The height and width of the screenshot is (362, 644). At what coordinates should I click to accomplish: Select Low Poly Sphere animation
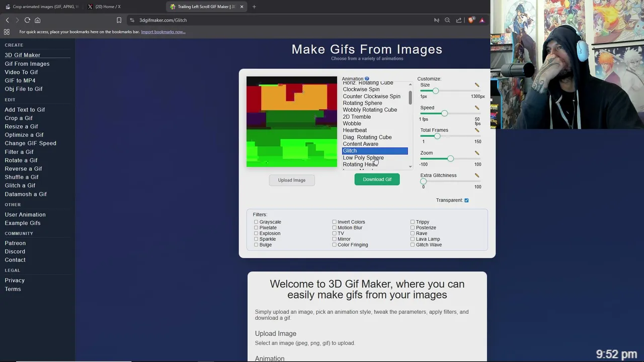point(375,157)
